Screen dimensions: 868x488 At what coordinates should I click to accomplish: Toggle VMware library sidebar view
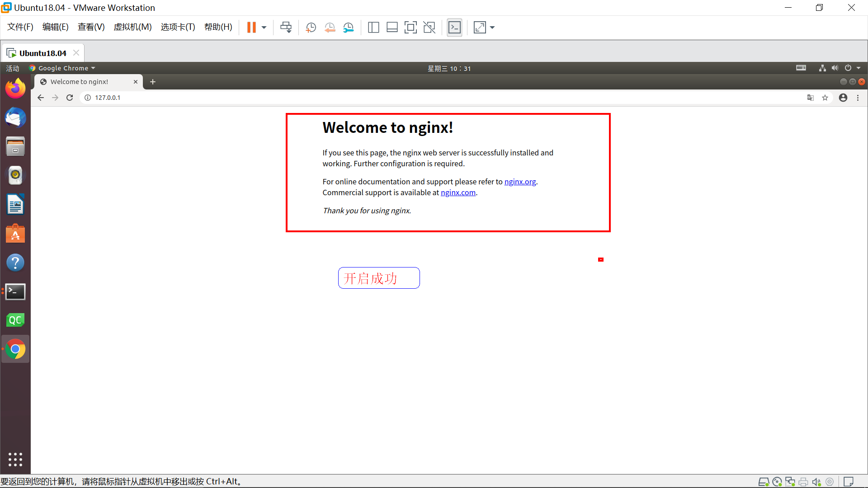[373, 28]
